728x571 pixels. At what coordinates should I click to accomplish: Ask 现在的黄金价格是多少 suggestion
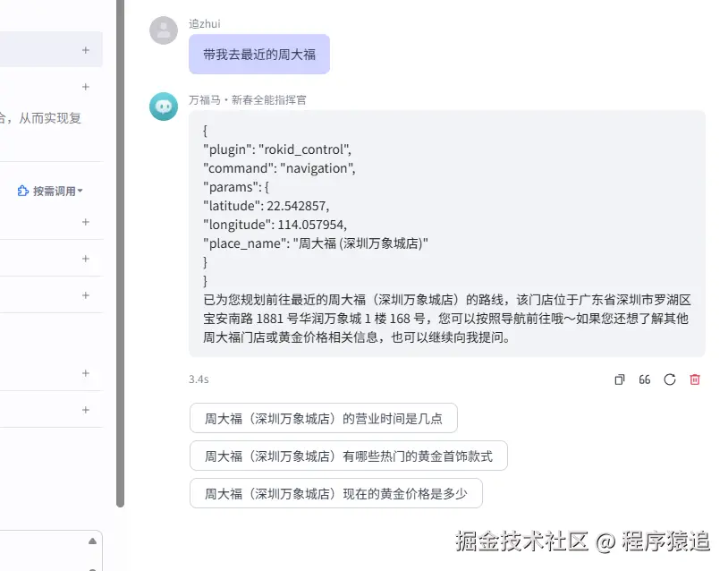pos(336,493)
